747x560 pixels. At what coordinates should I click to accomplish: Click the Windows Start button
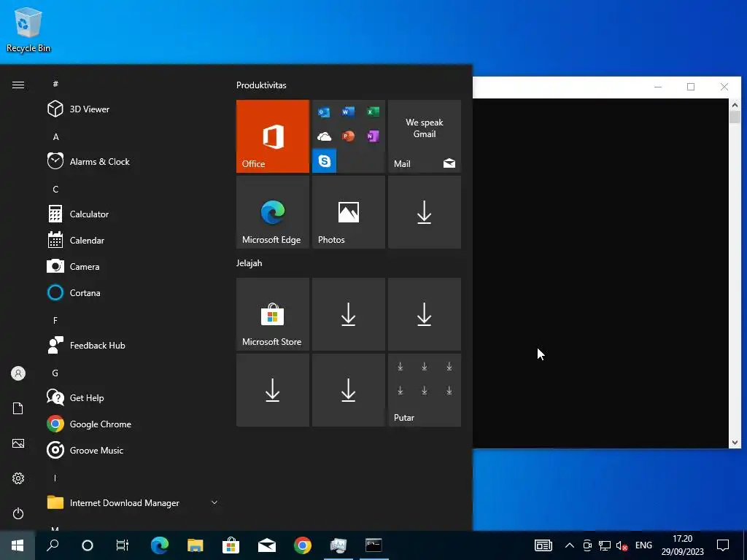[x=18, y=545]
